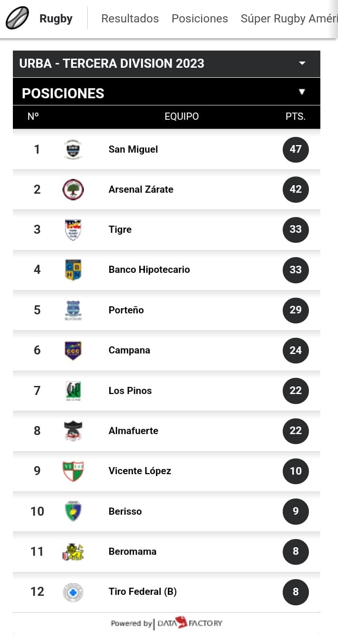Select the Porteño team name
The width and height of the screenshot is (338, 644).
(x=126, y=310)
